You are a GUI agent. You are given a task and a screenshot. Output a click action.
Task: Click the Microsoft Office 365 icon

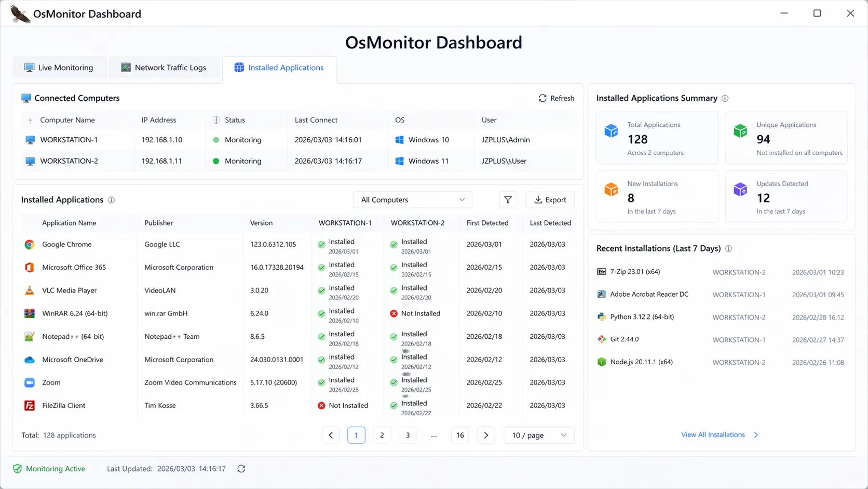point(30,267)
